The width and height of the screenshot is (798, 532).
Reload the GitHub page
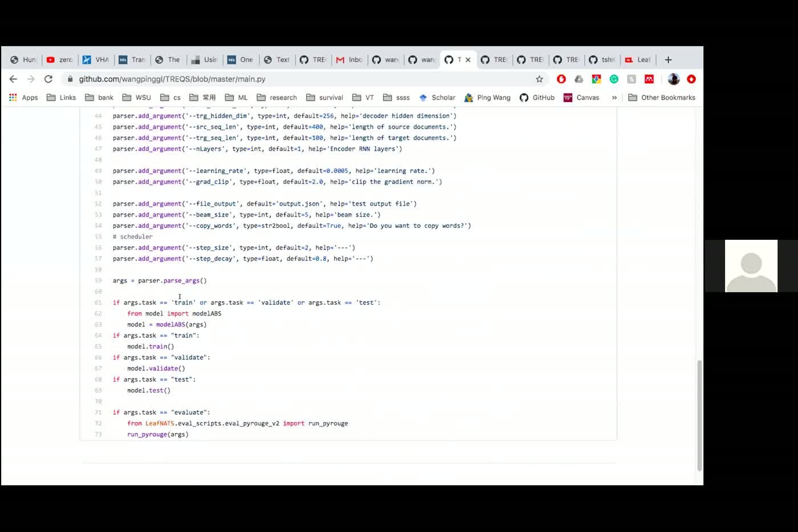click(x=48, y=79)
